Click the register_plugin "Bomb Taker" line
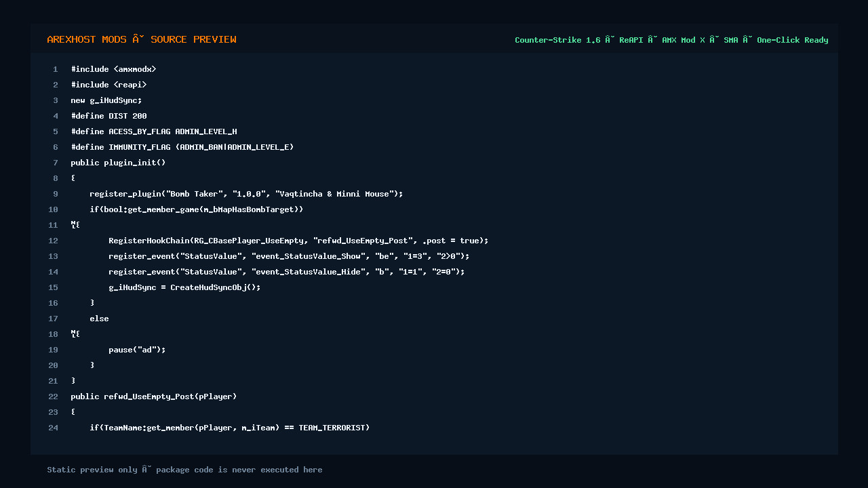The image size is (868, 488). pos(246,194)
